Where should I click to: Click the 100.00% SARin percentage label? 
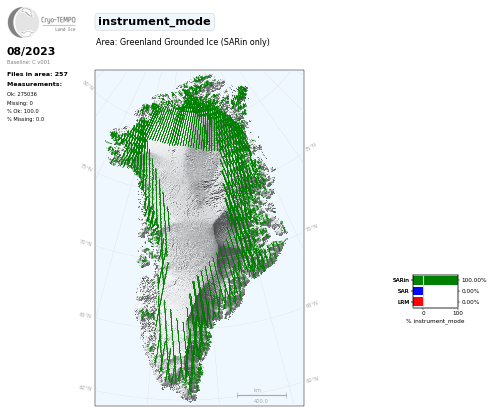474,280
